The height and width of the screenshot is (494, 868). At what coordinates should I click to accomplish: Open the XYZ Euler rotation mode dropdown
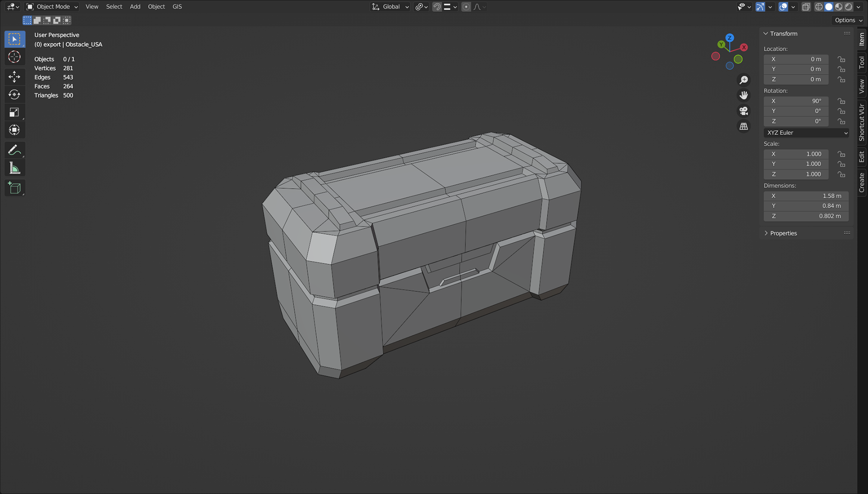point(806,133)
